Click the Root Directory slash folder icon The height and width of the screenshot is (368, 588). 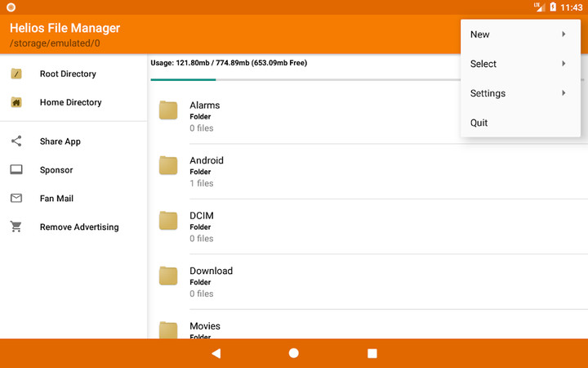click(16, 74)
